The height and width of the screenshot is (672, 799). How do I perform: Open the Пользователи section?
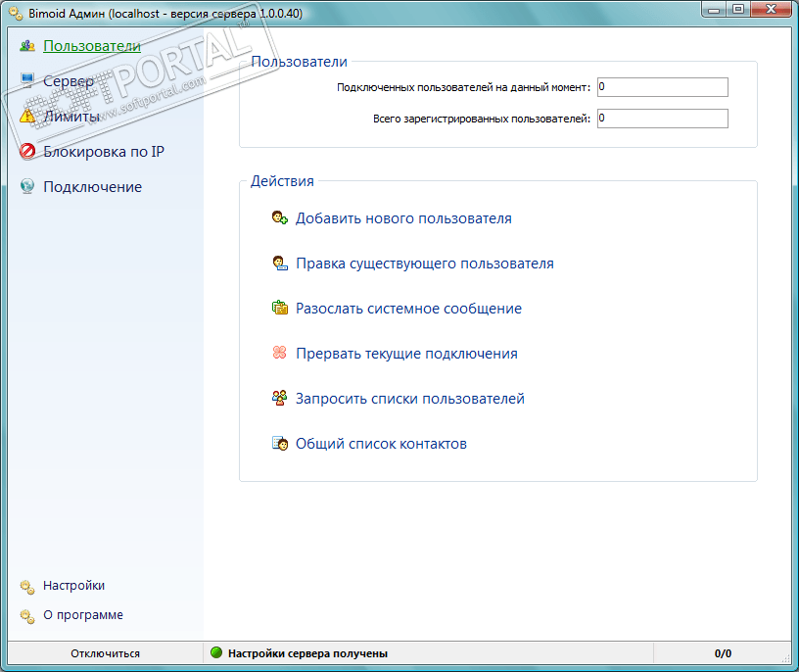point(92,46)
